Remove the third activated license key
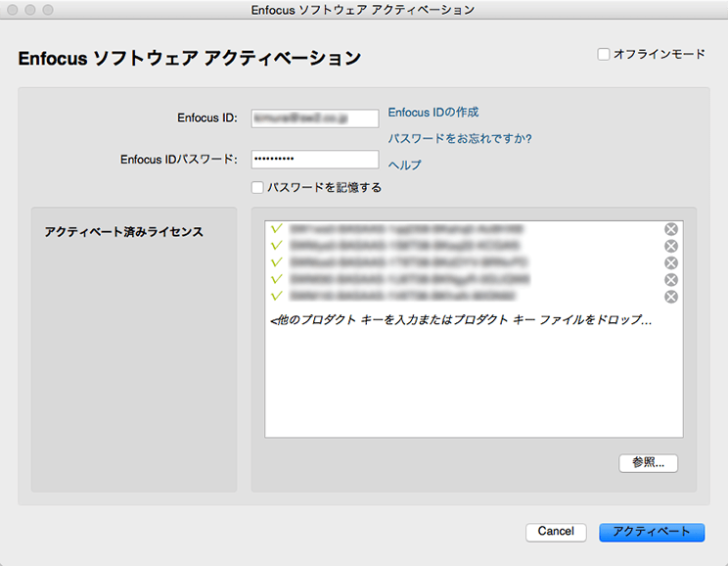Viewport: 728px width, 566px height. (x=671, y=263)
